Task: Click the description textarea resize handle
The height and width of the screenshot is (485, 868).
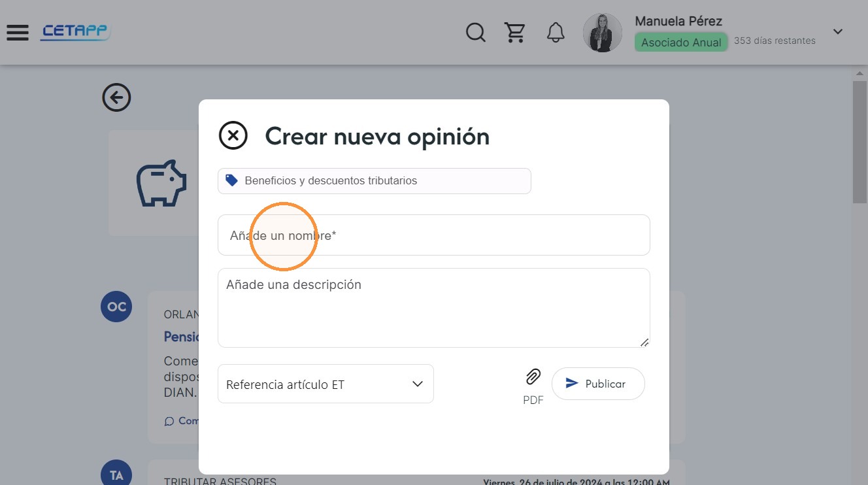Action: click(644, 342)
